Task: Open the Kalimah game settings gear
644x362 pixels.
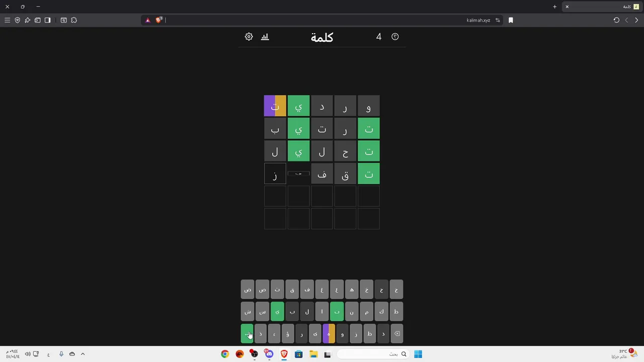Action: tap(249, 37)
